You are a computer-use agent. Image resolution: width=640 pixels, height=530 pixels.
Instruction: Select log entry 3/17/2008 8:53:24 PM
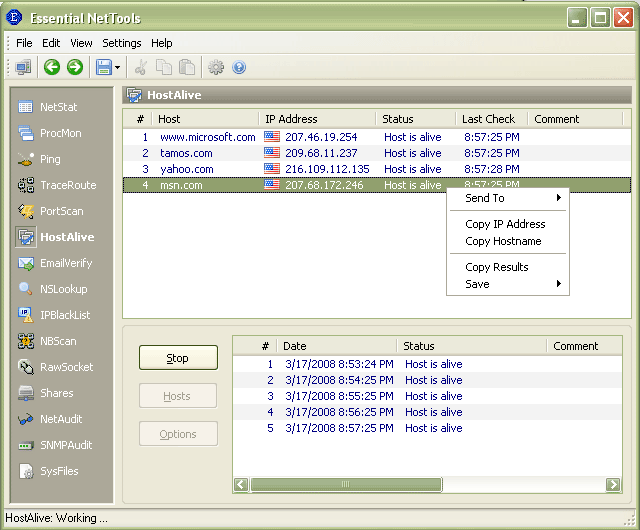pyautogui.click(x=427, y=364)
